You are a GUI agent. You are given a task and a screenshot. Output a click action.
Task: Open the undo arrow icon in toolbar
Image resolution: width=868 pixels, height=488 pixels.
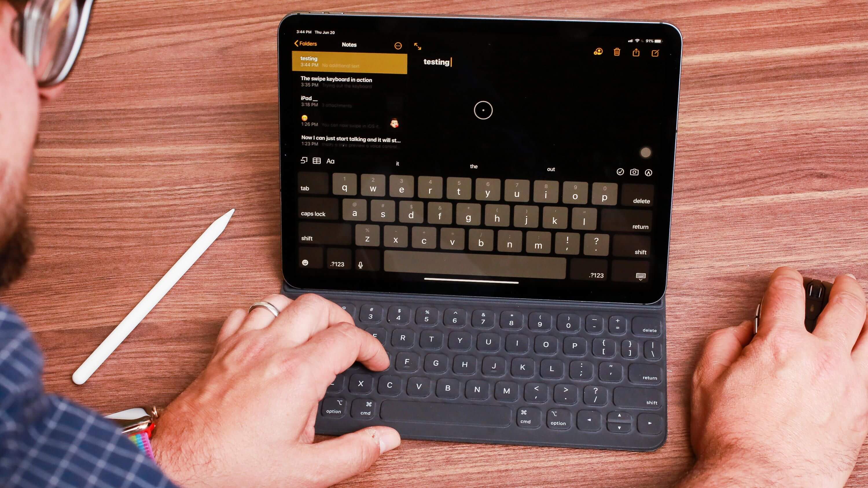[304, 160]
